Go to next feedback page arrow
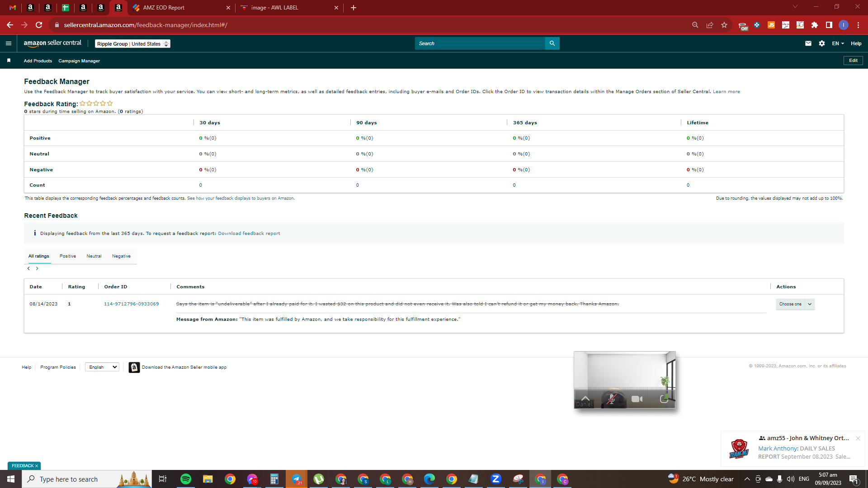The height and width of the screenshot is (488, 868). pyautogui.click(x=37, y=268)
